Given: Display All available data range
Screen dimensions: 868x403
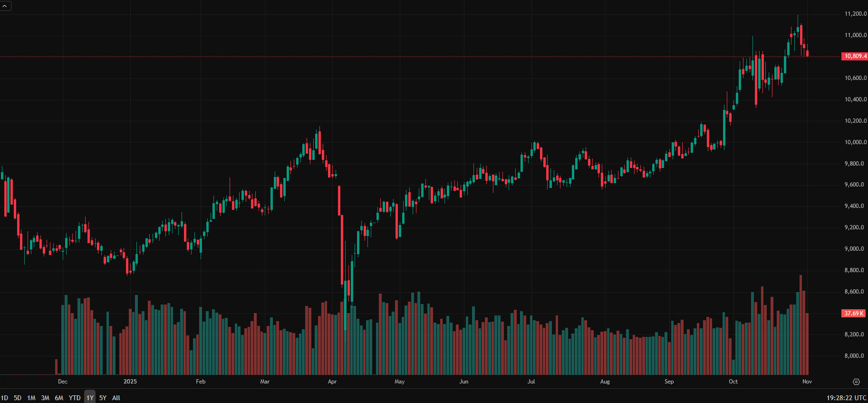Looking at the screenshot, I should pos(116,398).
